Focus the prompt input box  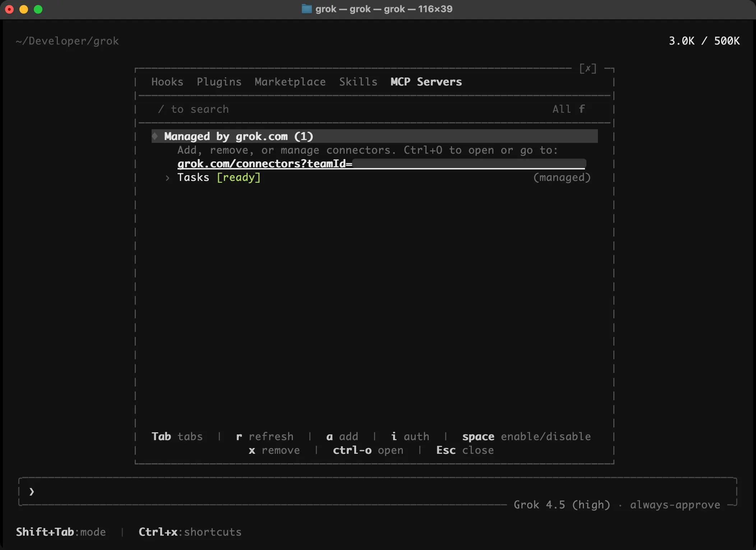[x=377, y=491]
